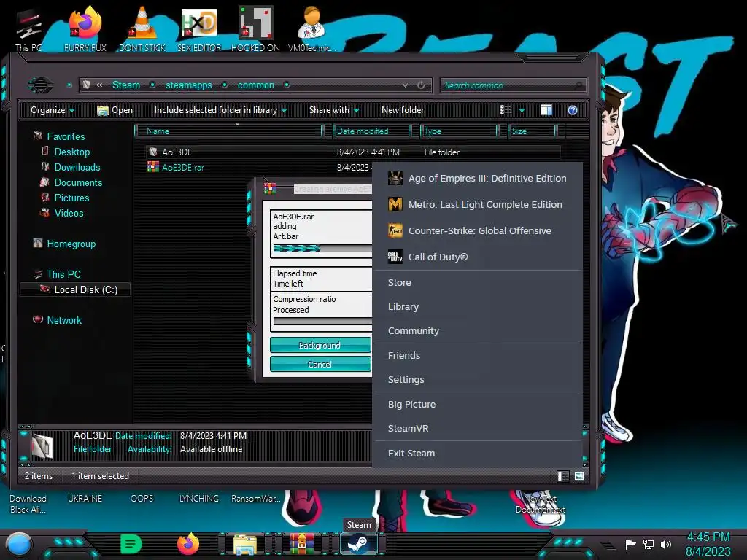
Task: Click the Metro Last Light game icon
Action: coord(395,204)
